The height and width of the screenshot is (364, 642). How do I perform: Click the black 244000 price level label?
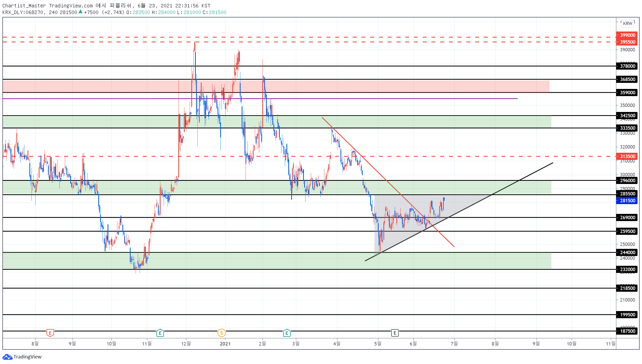click(627, 252)
